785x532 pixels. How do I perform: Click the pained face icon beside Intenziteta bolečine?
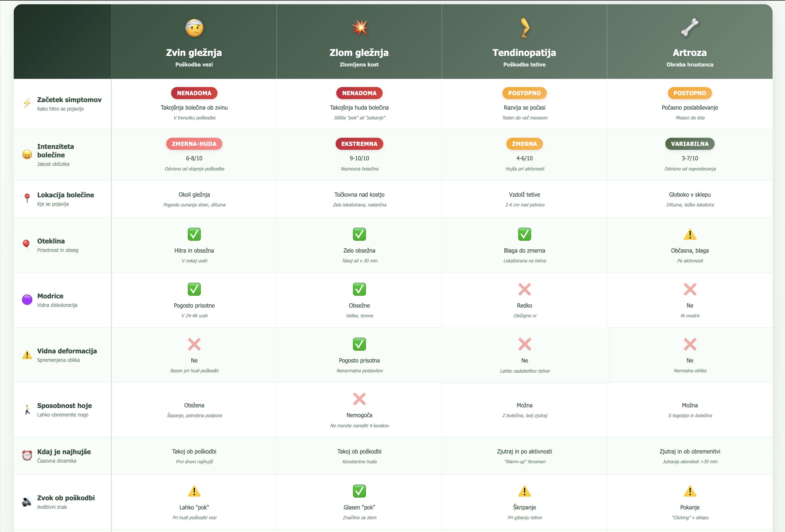(27, 155)
